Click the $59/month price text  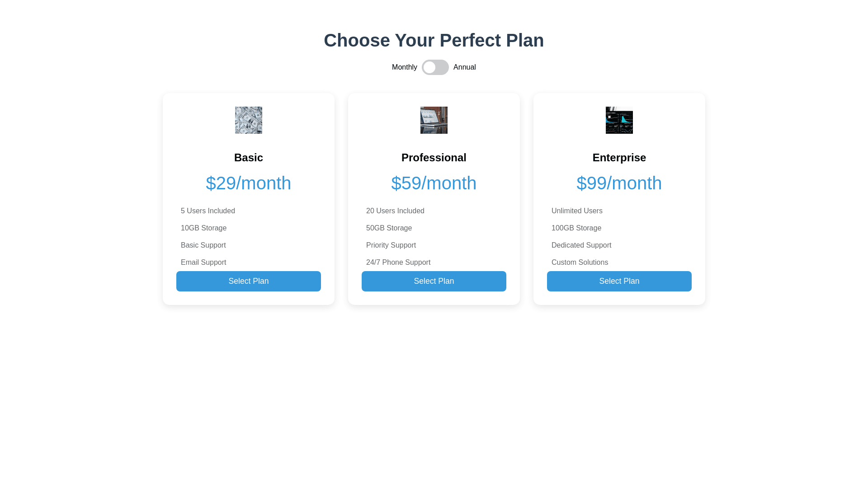434,183
